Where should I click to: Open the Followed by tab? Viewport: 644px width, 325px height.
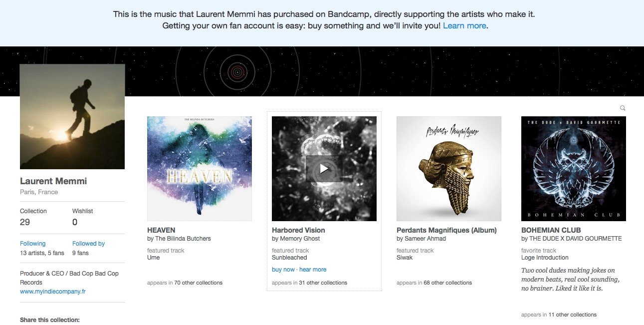click(89, 244)
